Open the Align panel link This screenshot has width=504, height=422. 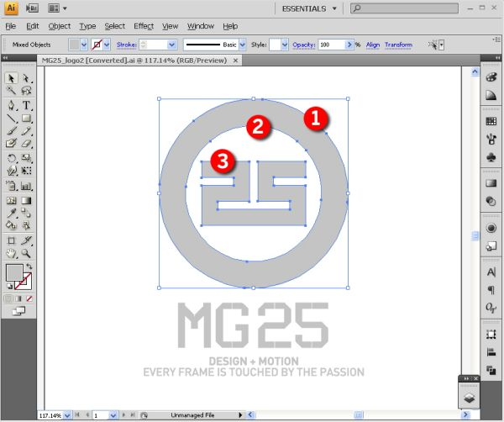coord(373,45)
